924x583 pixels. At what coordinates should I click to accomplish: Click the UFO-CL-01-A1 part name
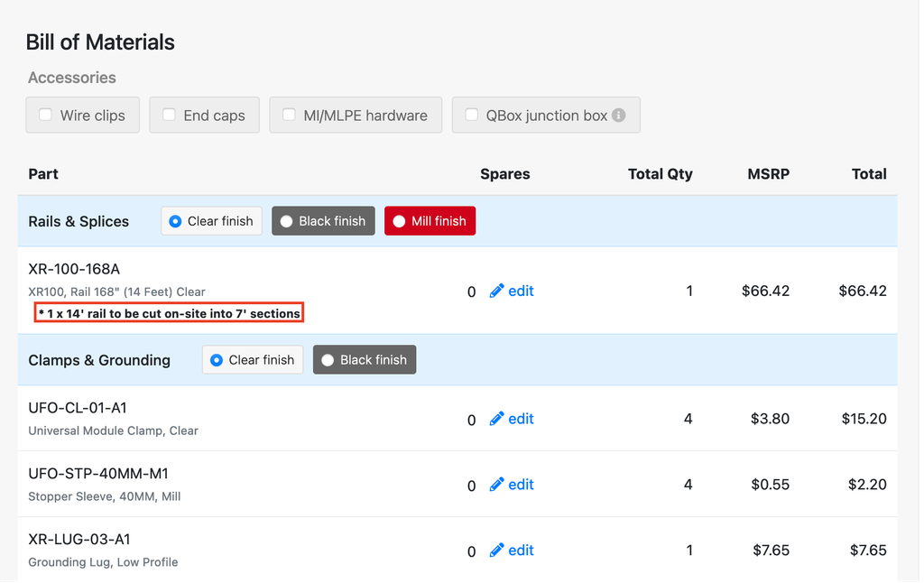click(x=78, y=408)
